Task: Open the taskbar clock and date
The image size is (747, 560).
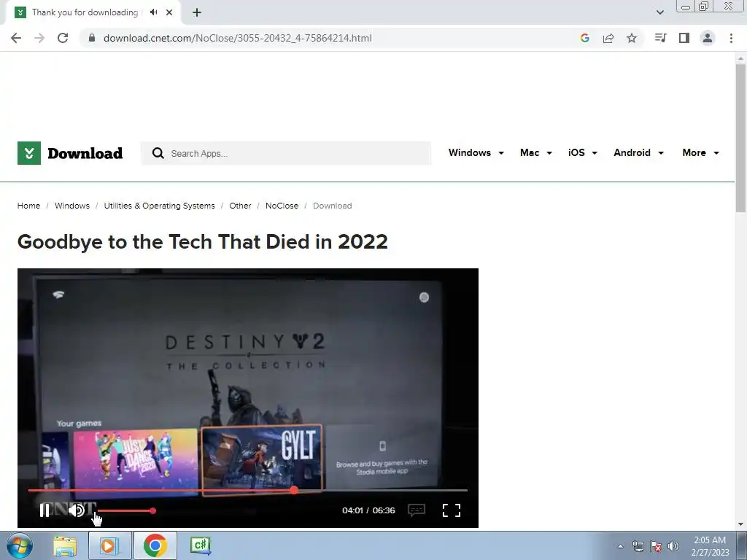Action: point(710,546)
